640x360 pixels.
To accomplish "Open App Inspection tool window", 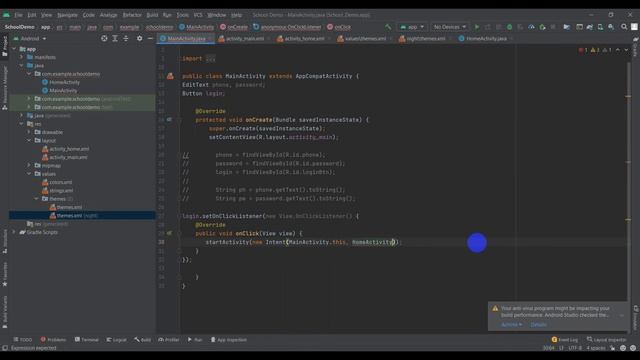I will (229, 340).
